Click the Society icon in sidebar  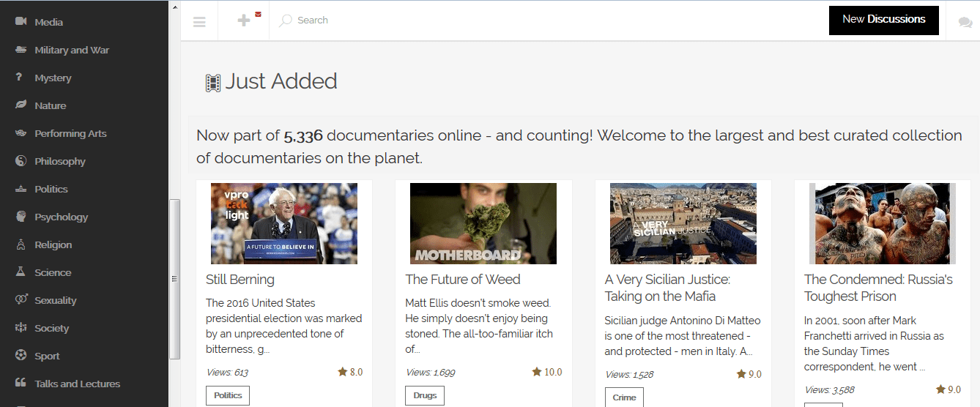[x=21, y=327]
